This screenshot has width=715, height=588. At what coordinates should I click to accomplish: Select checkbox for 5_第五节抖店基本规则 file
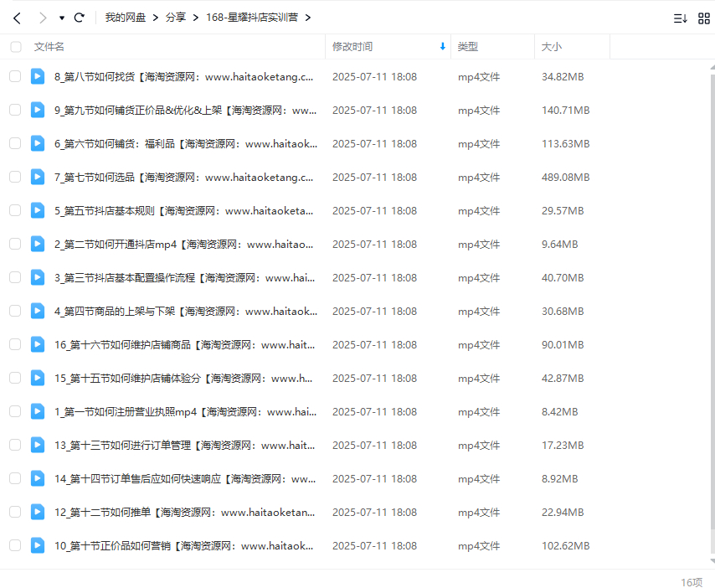[x=15, y=210]
